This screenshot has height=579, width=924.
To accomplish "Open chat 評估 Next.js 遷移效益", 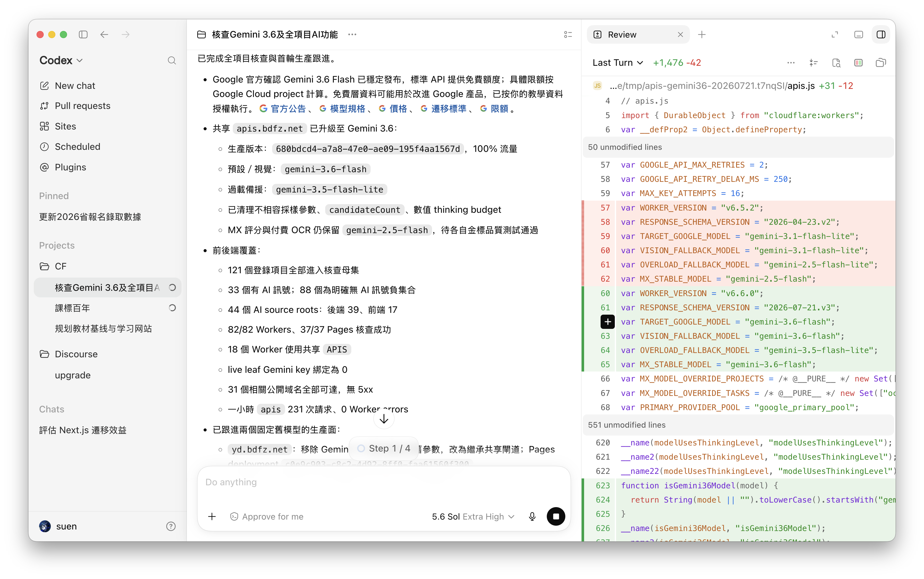I will pyautogui.click(x=83, y=430).
